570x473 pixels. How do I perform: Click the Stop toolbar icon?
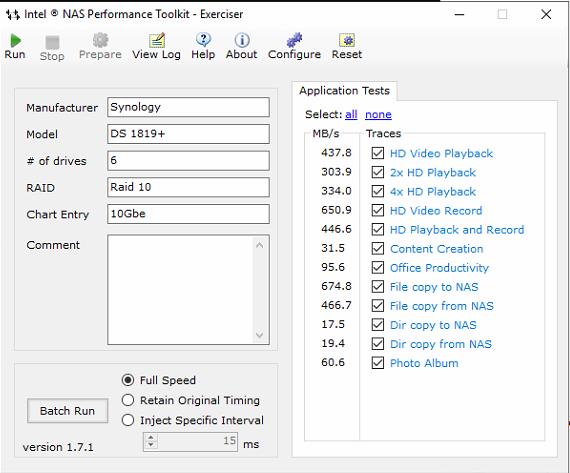pos(52,42)
